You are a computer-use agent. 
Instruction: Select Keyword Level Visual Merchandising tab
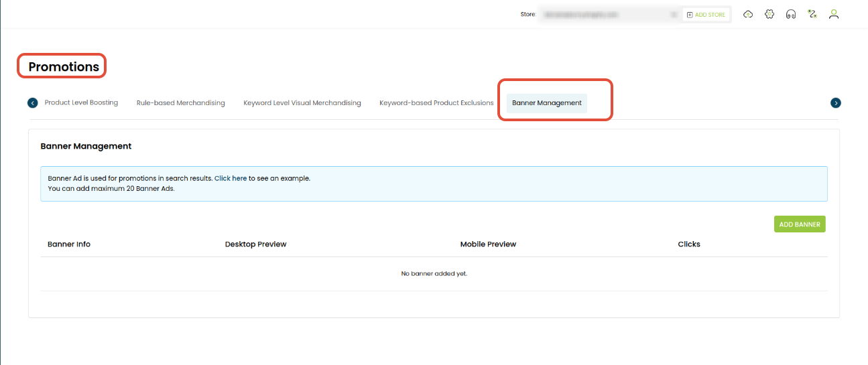pyautogui.click(x=302, y=103)
